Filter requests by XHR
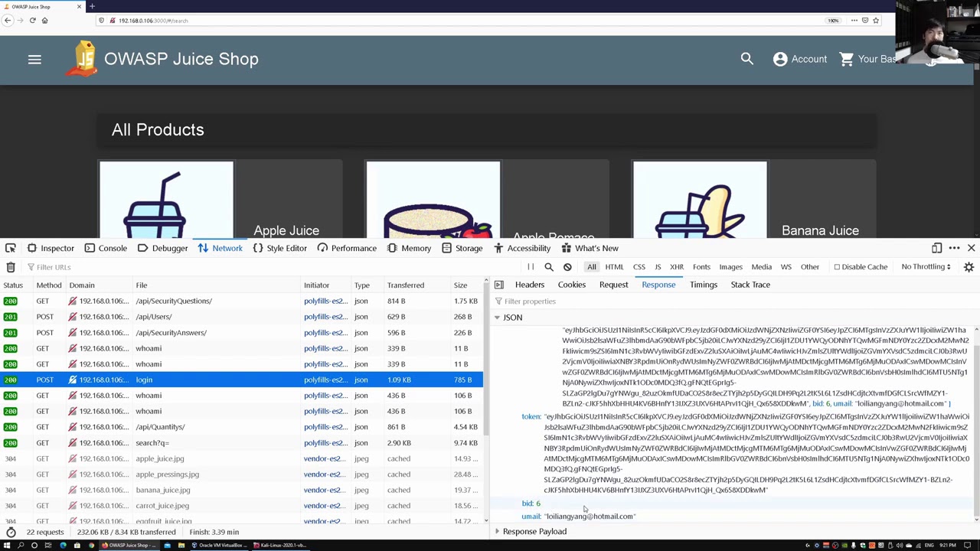Image resolution: width=980 pixels, height=551 pixels. click(x=677, y=267)
